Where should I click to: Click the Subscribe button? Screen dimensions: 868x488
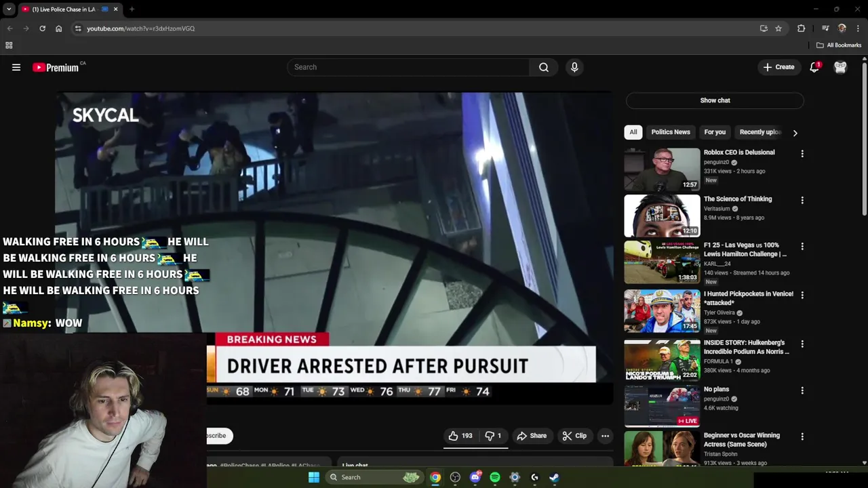pyautogui.click(x=218, y=436)
